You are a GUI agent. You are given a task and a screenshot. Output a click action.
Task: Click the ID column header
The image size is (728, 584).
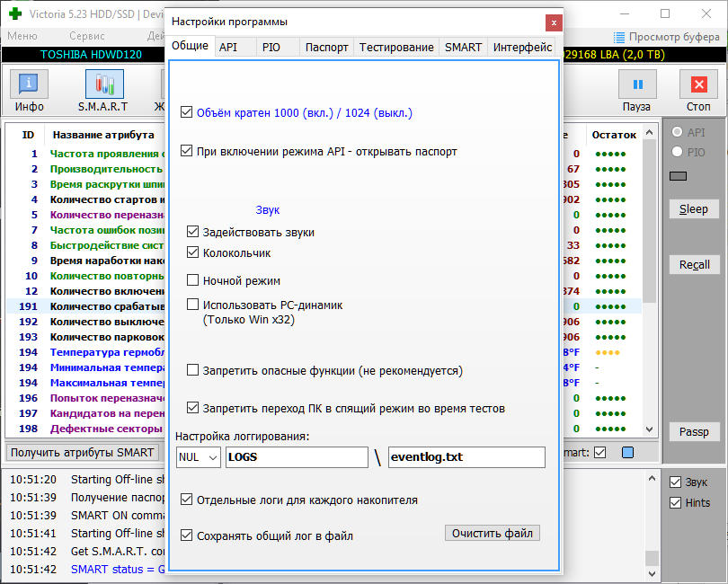point(29,135)
